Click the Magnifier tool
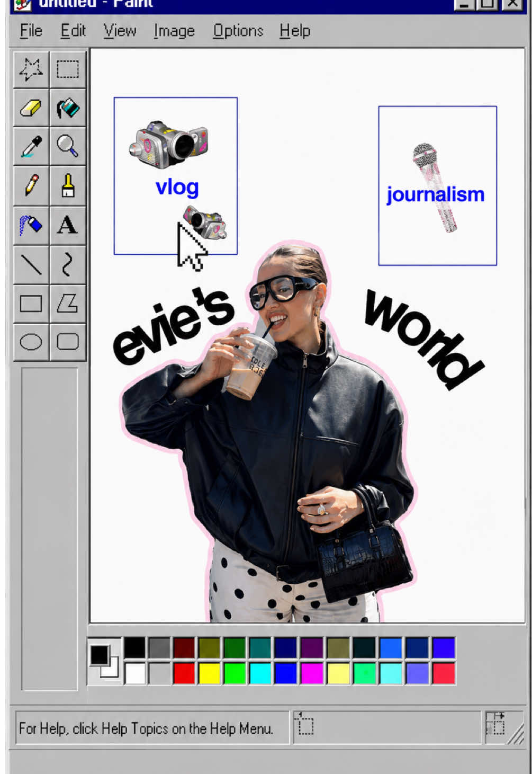532x774 pixels. [68, 146]
